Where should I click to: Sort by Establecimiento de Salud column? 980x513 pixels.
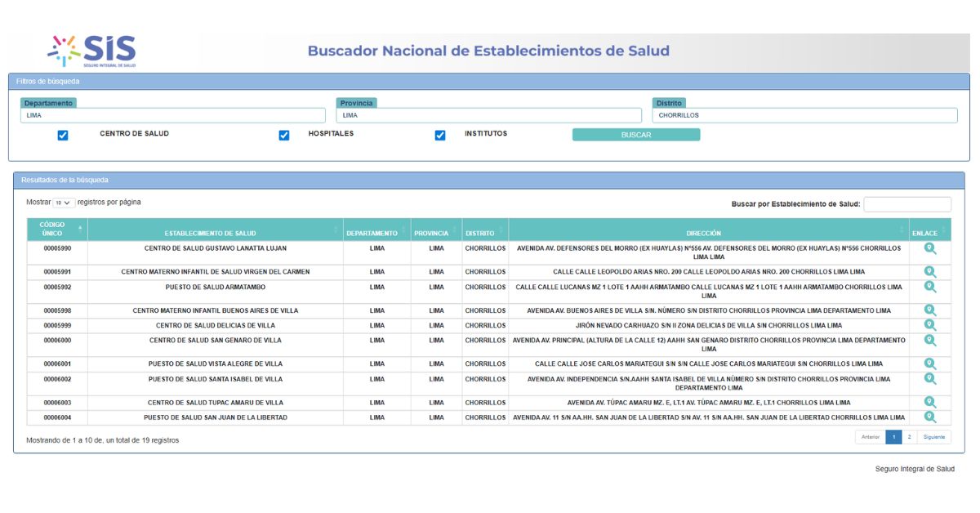point(215,230)
